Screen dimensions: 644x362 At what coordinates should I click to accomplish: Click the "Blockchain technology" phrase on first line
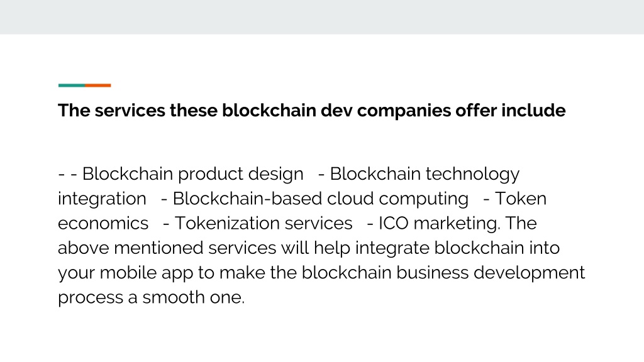[425, 174]
